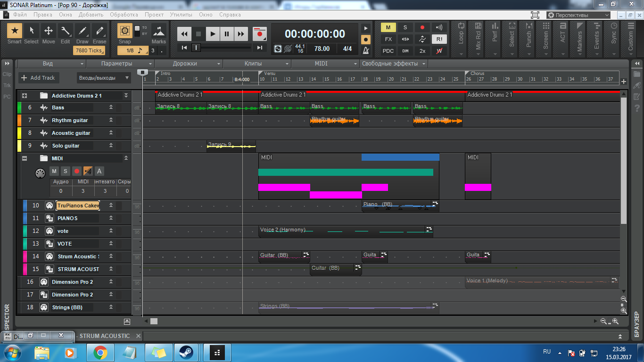Start playback with the Play button

(x=213, y=34)
